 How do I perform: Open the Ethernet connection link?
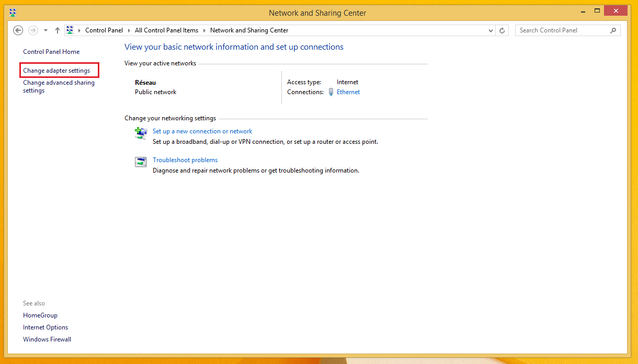click(x=348, y=92)
